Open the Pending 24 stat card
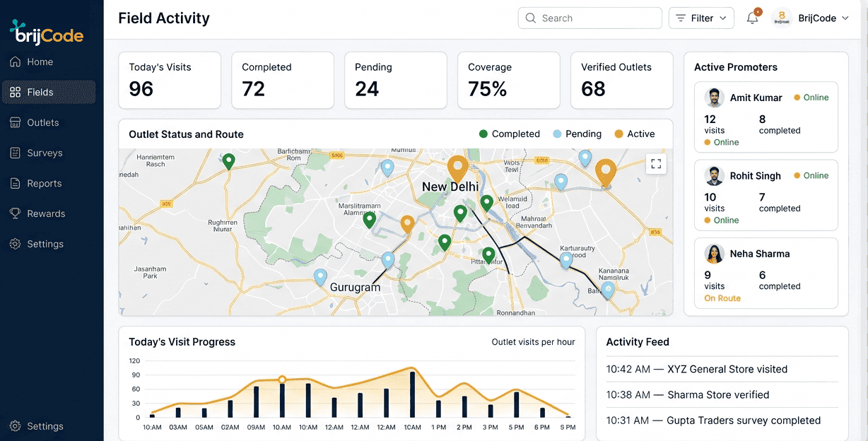 point(396,81)
